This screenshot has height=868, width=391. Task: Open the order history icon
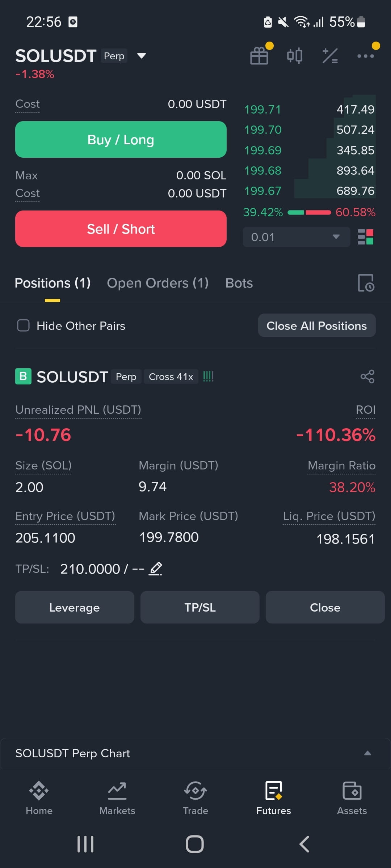366,283
